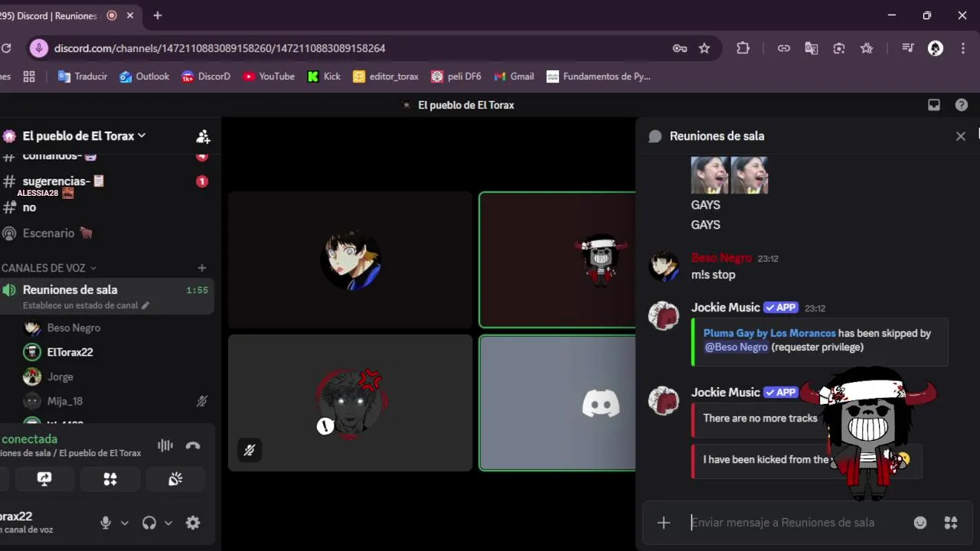Screen dimensions: 980x551
Task: Open the soundboard in voice panel
Action: click(176, 479)
